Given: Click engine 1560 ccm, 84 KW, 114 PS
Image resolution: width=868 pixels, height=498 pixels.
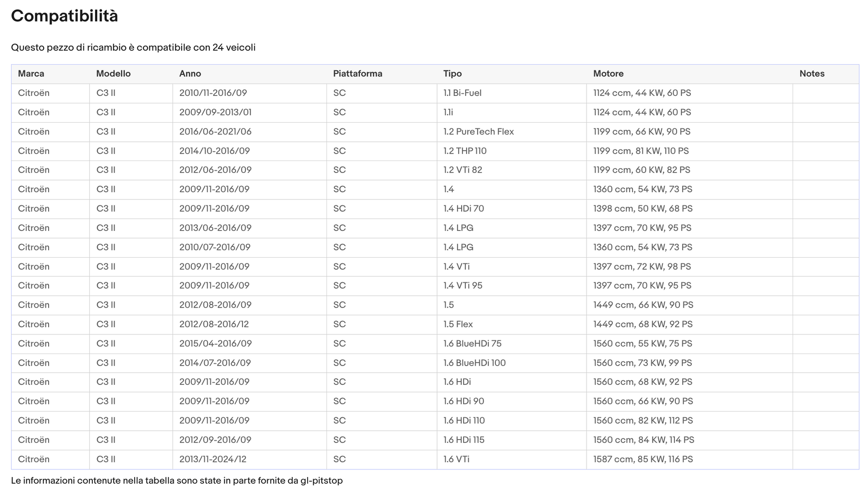Looking at the screenshot, I should 644,440.
